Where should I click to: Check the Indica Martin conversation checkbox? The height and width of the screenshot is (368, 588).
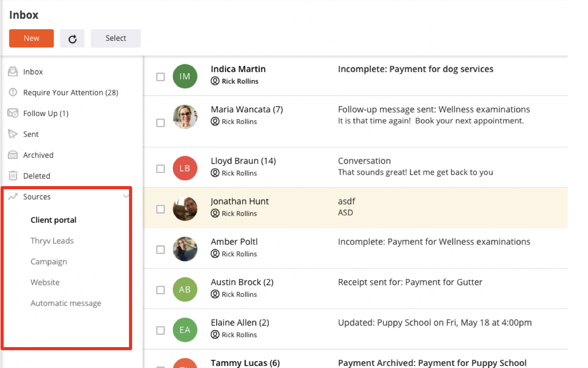coord(160,77)
